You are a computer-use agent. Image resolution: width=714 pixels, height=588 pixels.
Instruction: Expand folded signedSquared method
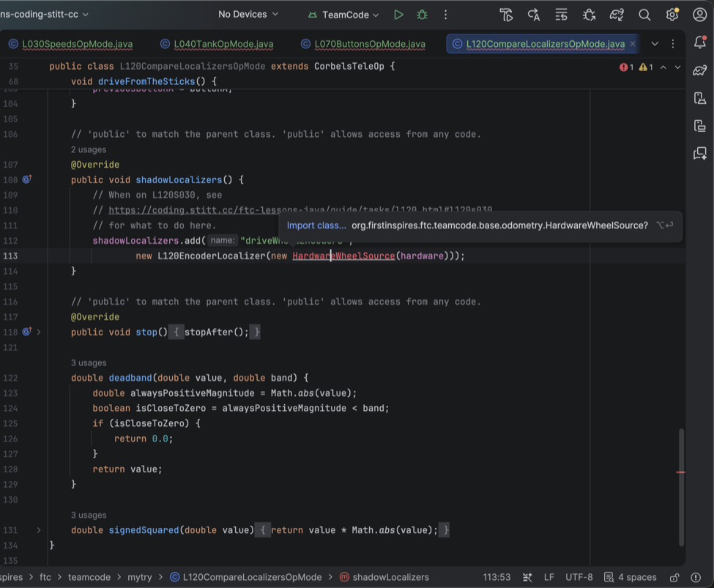[x=39, y=529]
